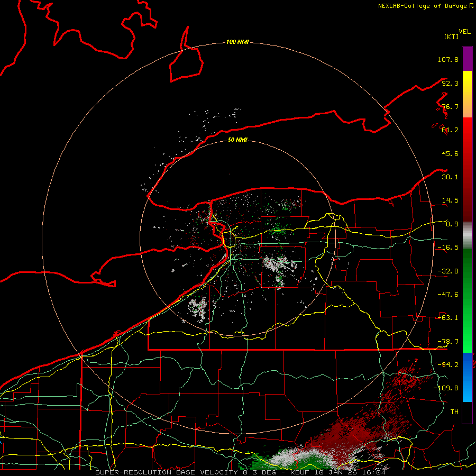Click the -32.0 velocity scale value
This screenshot has height=476, width=476.
pyautogui.click(x=448, y=271)
